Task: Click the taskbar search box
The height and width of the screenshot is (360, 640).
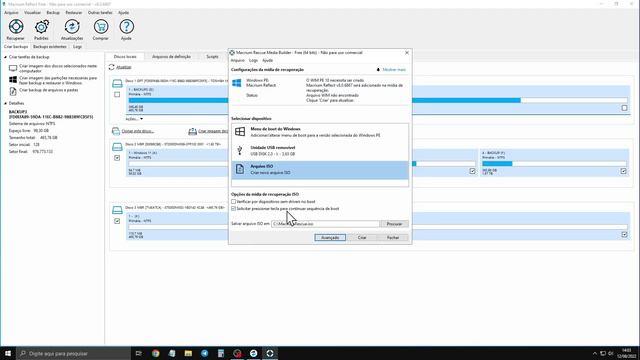Action: (x=74, y=353)
